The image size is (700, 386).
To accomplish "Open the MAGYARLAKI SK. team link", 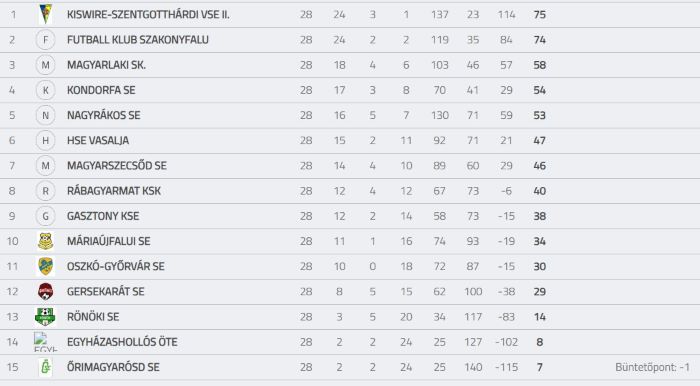I will (x=106, y=65).
